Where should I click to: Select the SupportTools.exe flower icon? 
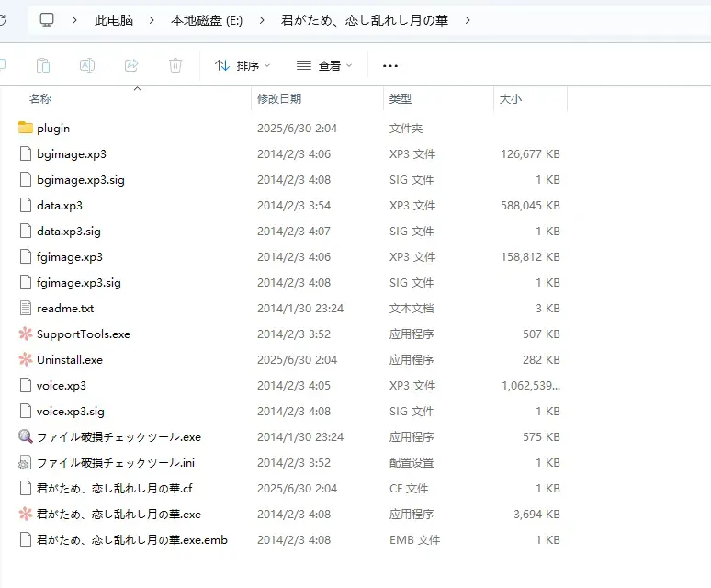(26, 334)
